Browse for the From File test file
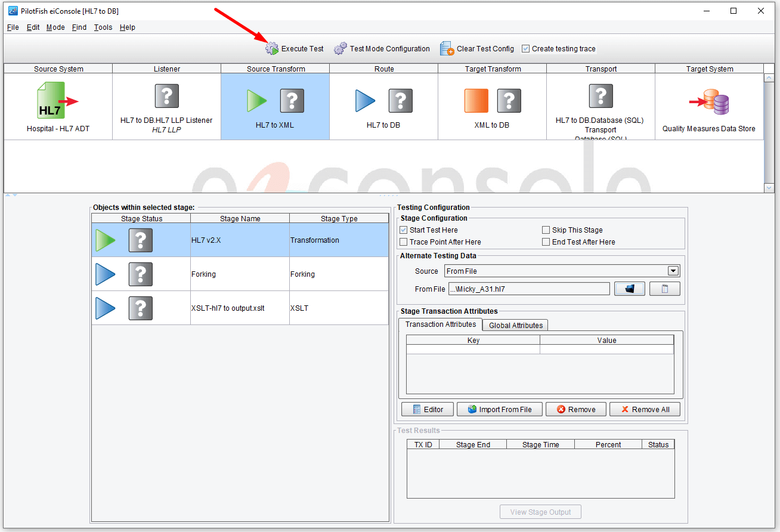Screen dimensions: 780x532 630,289
